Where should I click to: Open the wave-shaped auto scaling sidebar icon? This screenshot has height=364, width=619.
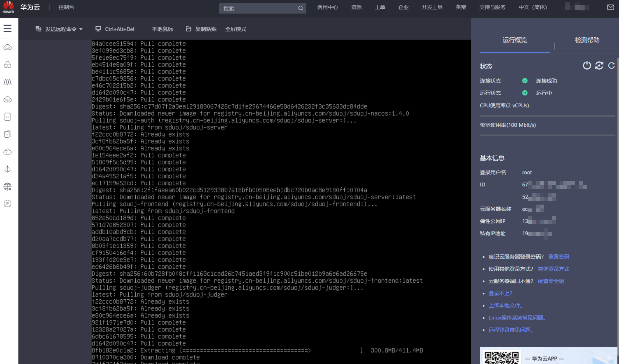(8, 82)
